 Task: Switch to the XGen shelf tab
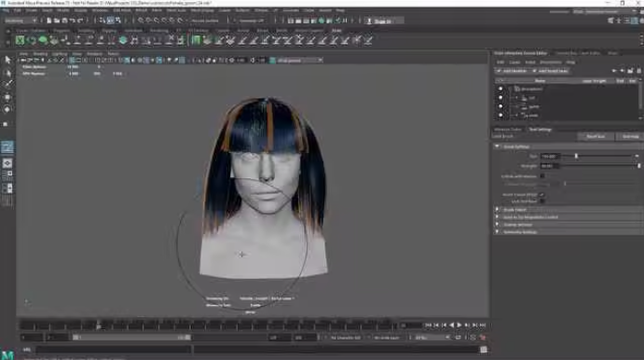[x=336, y=31]
